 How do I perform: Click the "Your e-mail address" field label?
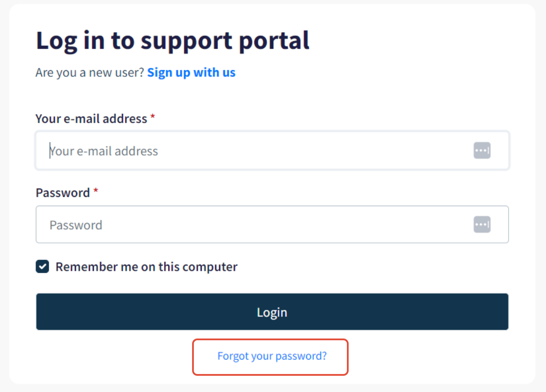(x=91, y=119)
